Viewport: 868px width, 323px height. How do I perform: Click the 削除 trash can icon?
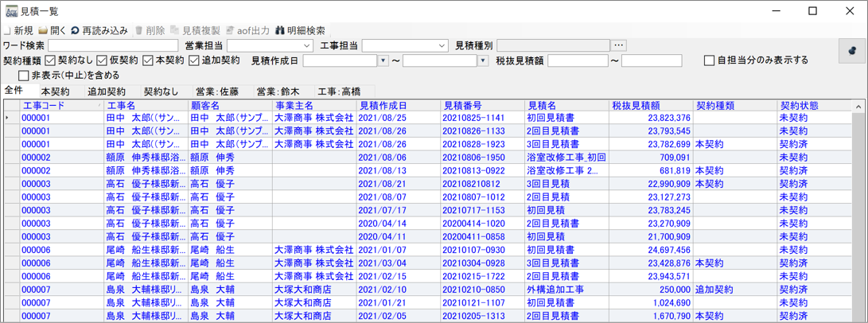(139, 30)
